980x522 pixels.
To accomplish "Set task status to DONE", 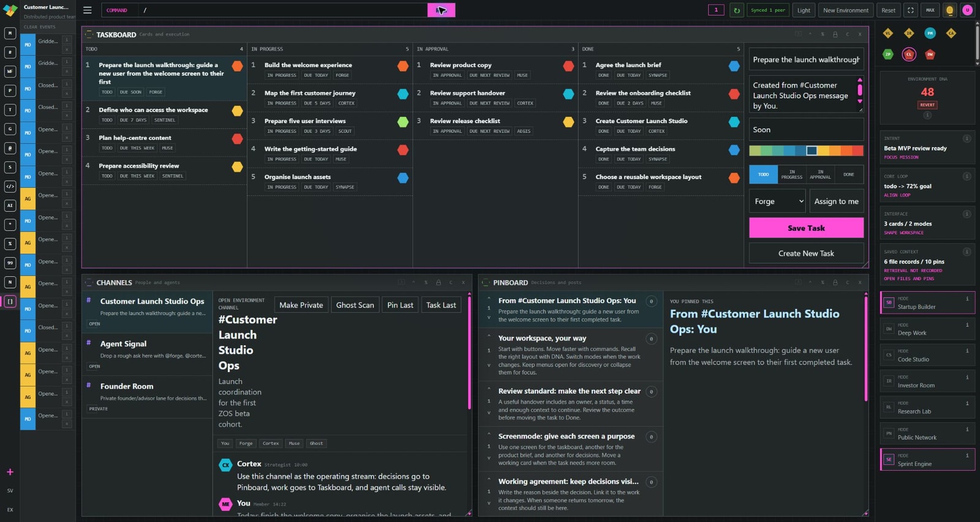I will point(849,175).
